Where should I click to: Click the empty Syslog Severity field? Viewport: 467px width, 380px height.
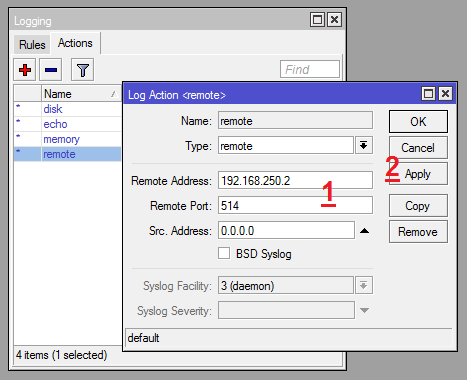(286, 310)
